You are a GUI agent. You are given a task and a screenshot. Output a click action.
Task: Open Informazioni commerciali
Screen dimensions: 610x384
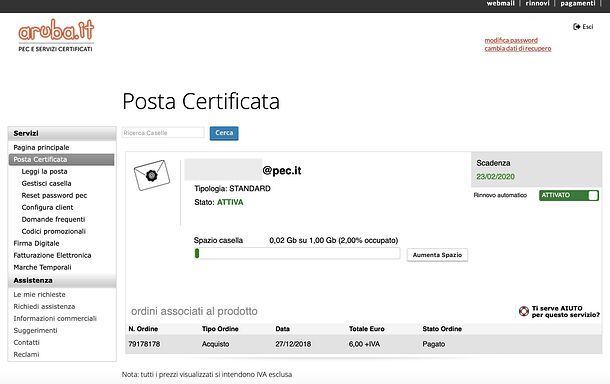point(55,319)
